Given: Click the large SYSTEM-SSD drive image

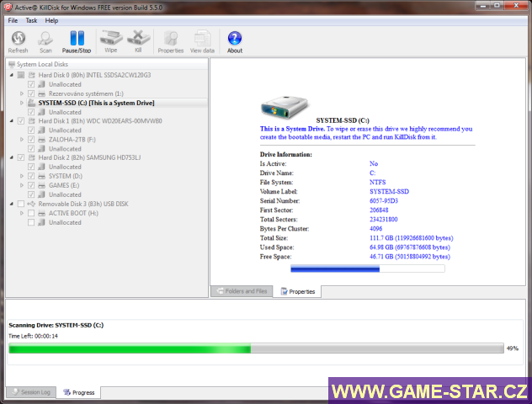Looking at the screenshot, I should (x=285, y=107).
